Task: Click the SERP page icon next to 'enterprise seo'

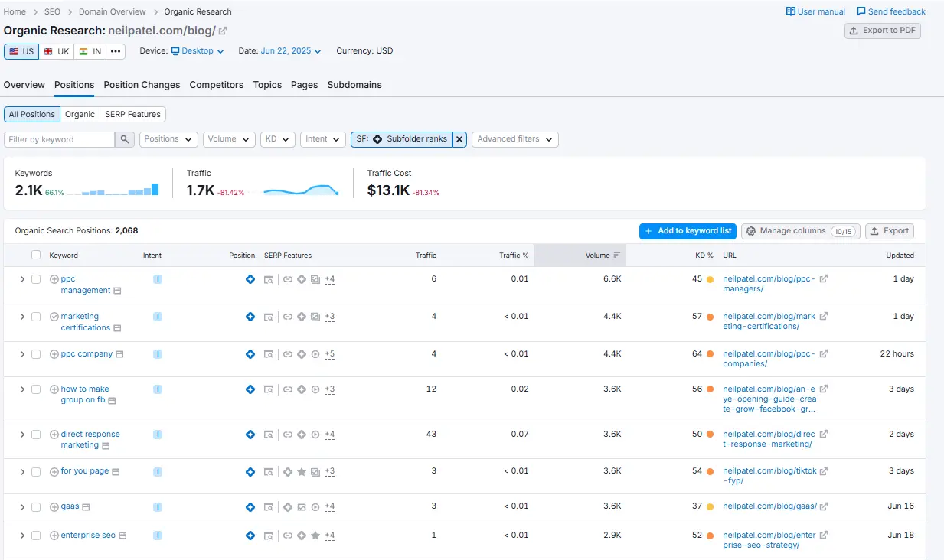Action: pyautogui.click(x=122, y=536)
